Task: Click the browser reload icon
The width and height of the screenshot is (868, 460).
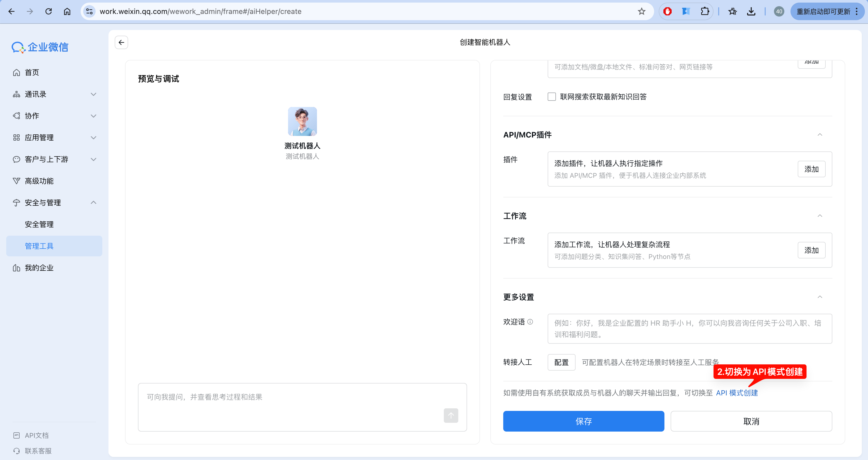Action: pyautogui.click(x=49, y=11)
